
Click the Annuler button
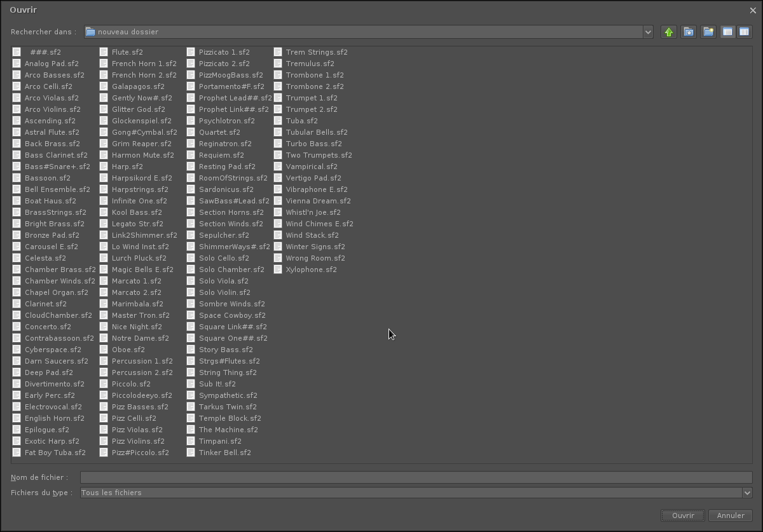(x=731, y=515)
